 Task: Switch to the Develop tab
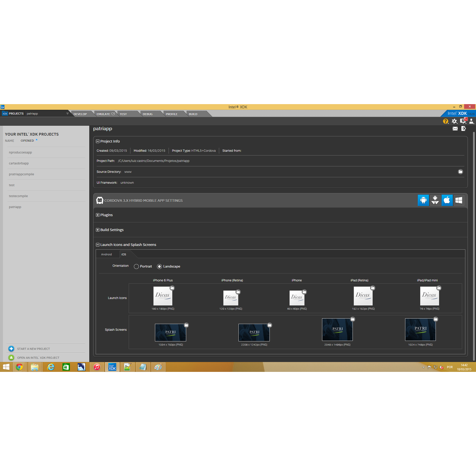pos(80,114)
